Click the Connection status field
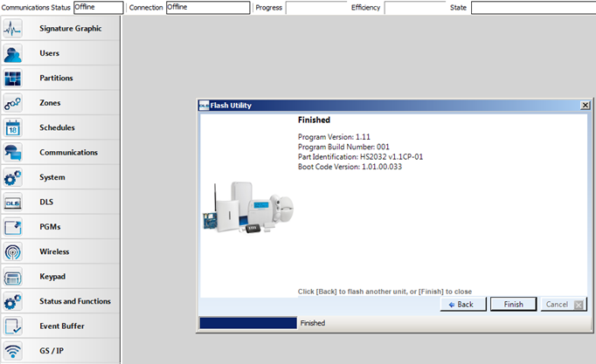Image resolution: width=596 pixels, height=364 pixels. [207, 7]
